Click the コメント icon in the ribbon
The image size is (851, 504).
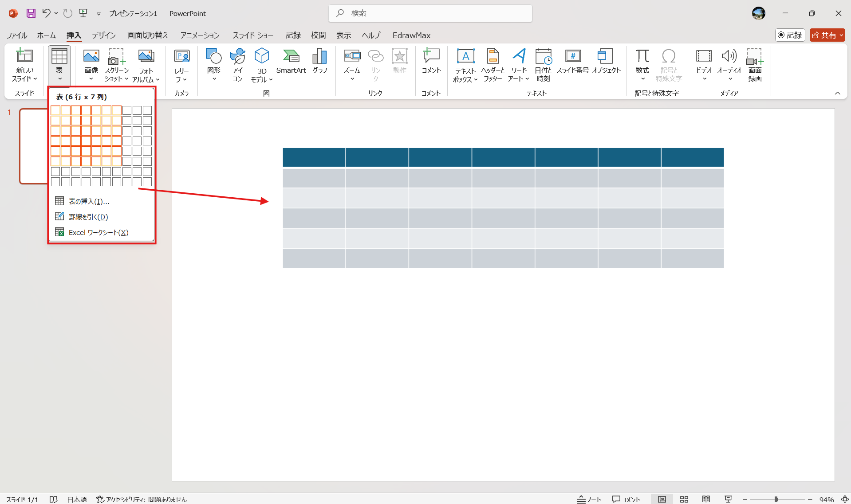point(431,61)
